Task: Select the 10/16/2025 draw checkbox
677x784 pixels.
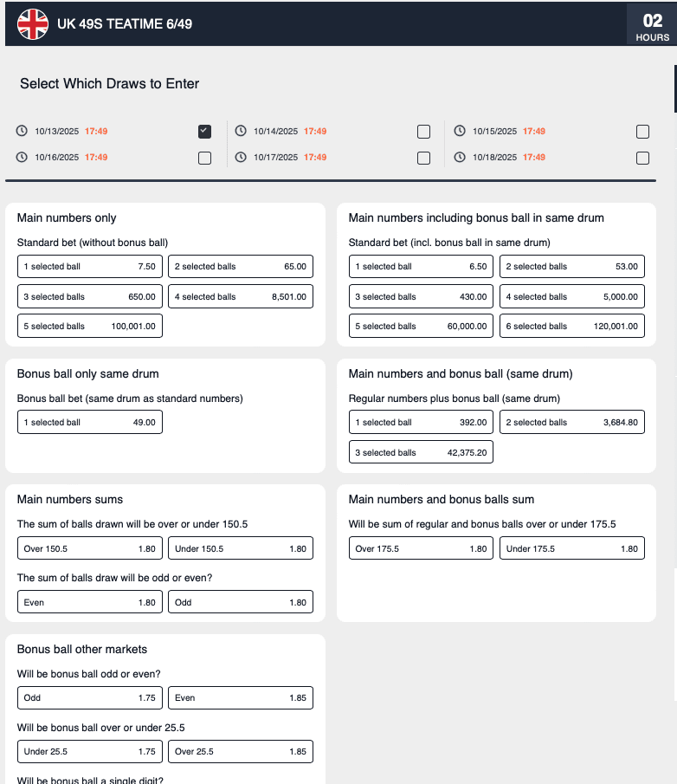Action: 204,158
